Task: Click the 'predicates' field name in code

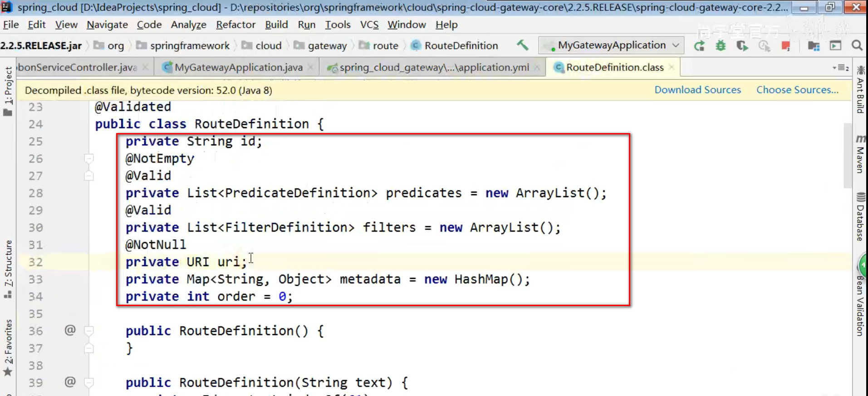Action: click(424, 193)
